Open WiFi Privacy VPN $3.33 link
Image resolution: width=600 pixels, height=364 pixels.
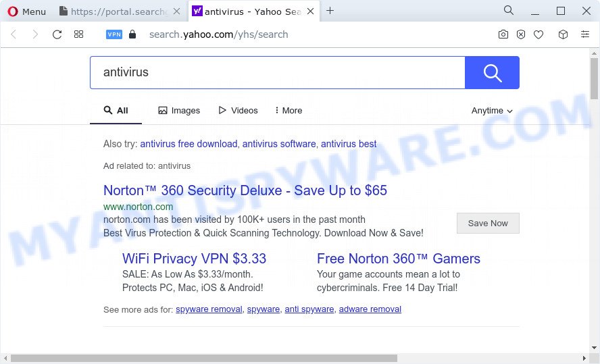click(194, 259)
